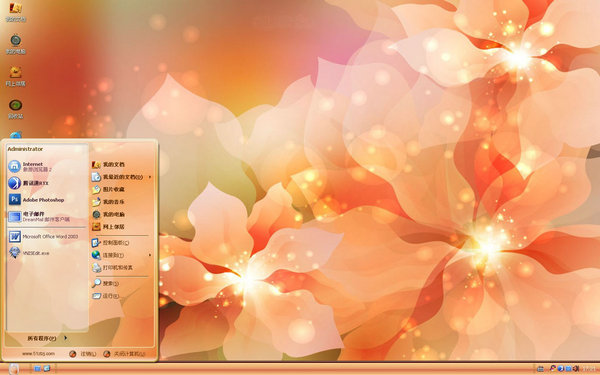
Task: Expand 所有程序 program list
Action: 47,338
